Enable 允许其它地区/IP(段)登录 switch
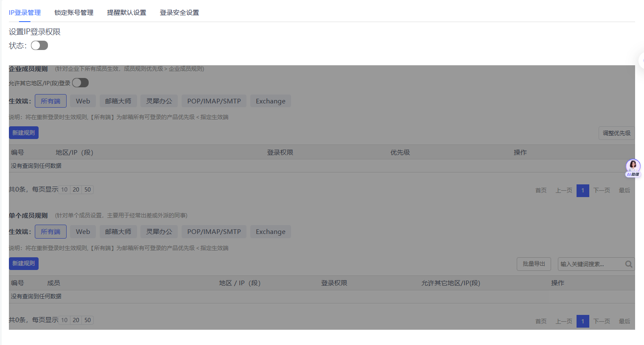 [x=80, y=83]
